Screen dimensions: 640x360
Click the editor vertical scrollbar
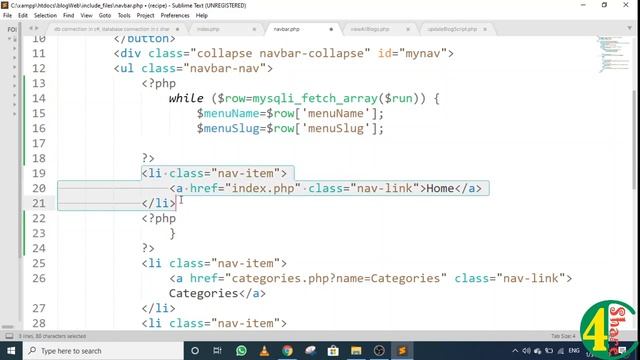pyautogui.click(x=635, y=139)
